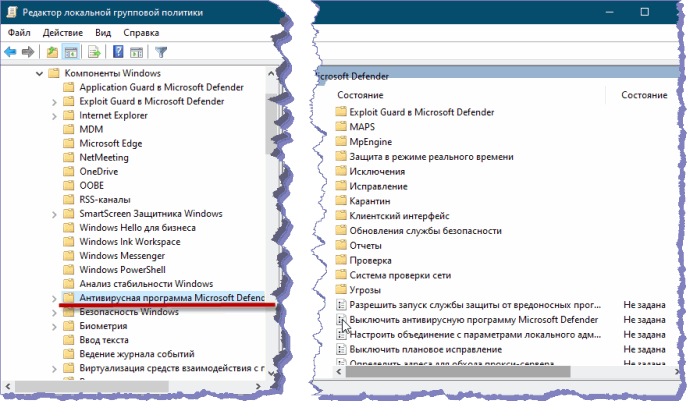This screenshot has height=403, width=690.
Task: Open the Справка menu
Action: 141,33
